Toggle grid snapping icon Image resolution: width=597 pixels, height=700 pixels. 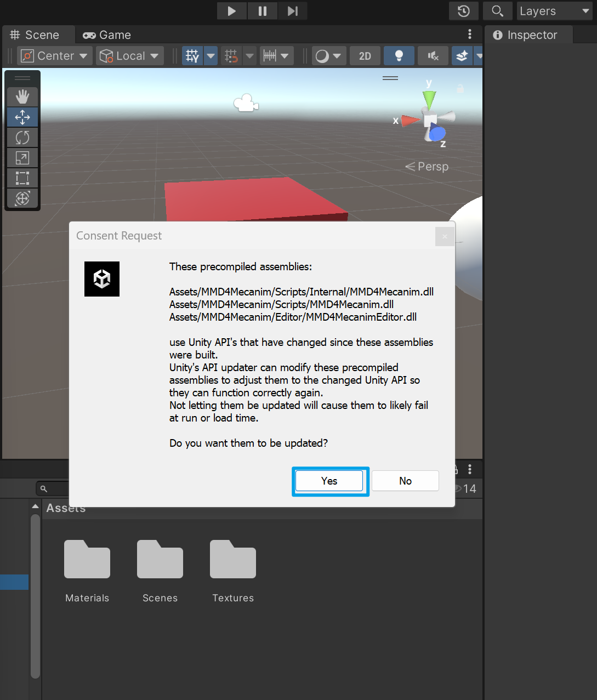click(231, 56)
